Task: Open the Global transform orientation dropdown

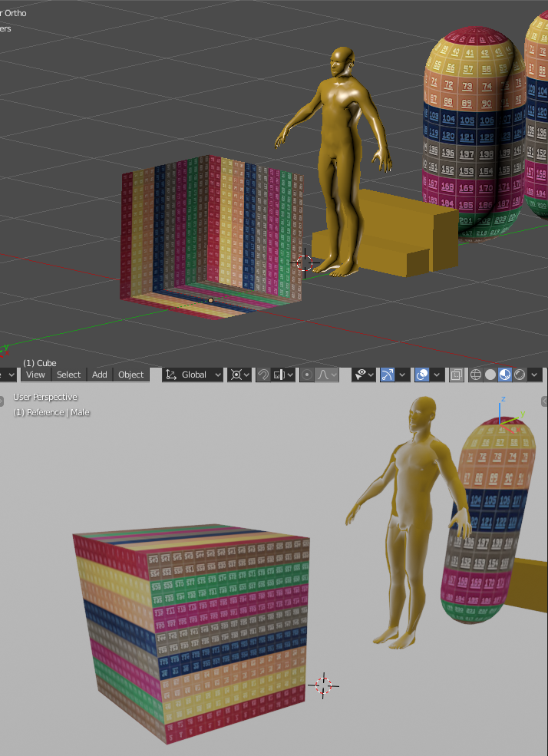Action: pos(193,375)
